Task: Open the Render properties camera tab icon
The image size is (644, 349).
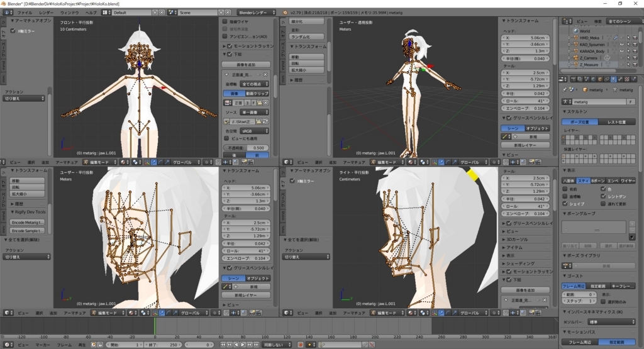Action: click(x=573, y=79)
